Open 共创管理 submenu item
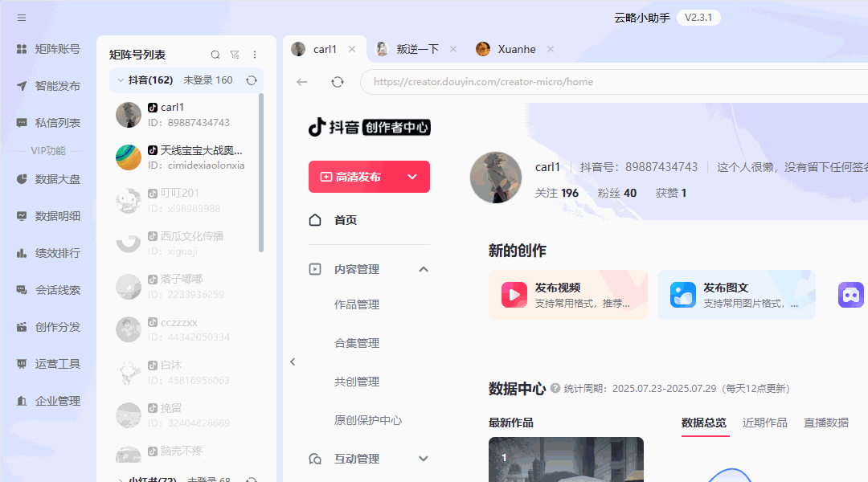 tap(357, 382)
